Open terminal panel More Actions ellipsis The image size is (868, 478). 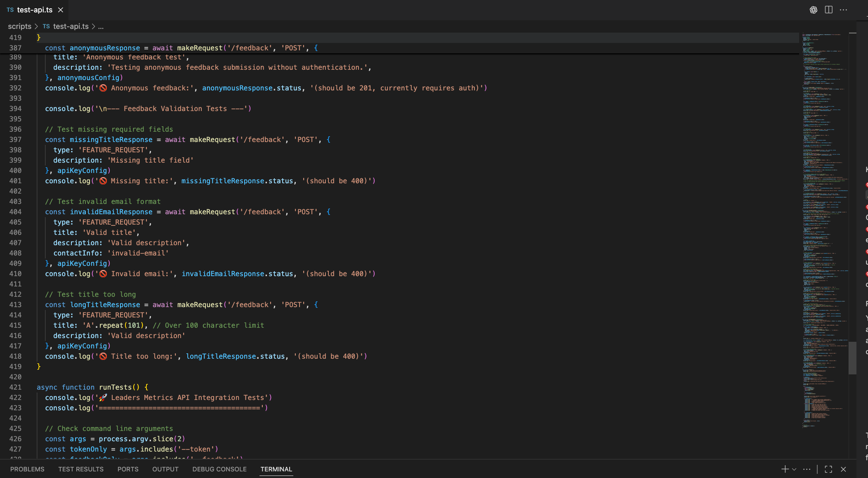tap(807, 469)
